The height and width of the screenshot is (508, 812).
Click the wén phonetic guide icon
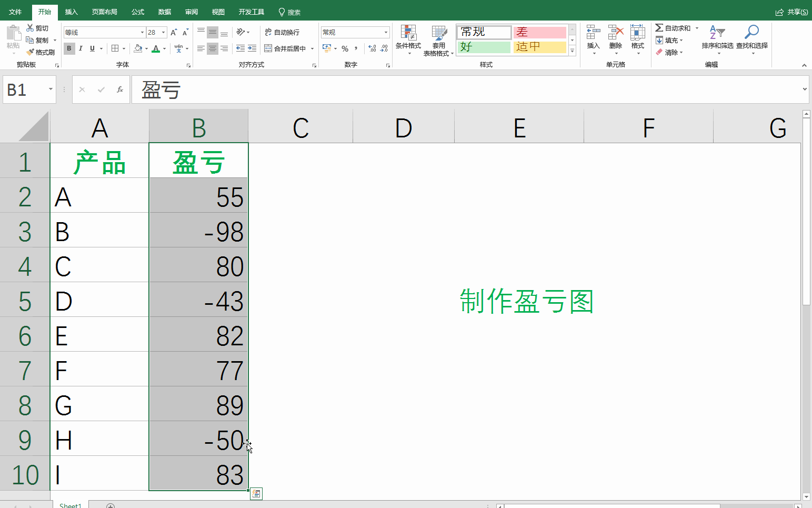tap(179, 48)
